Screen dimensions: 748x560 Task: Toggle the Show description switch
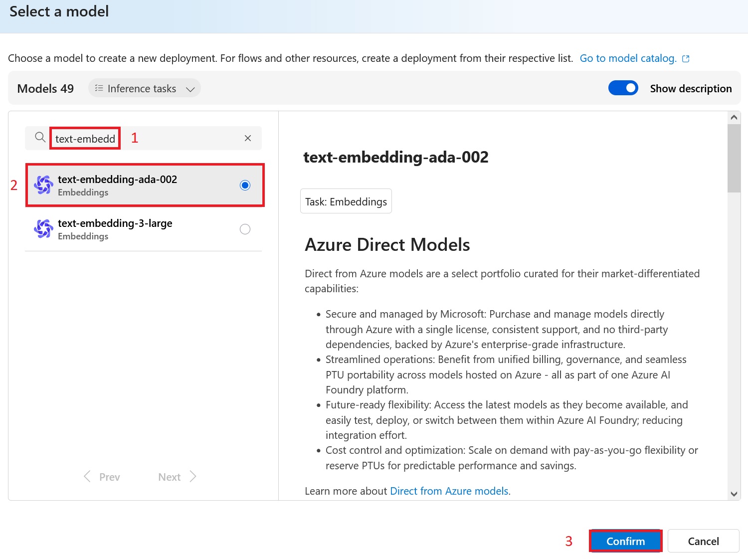point(623,88)
